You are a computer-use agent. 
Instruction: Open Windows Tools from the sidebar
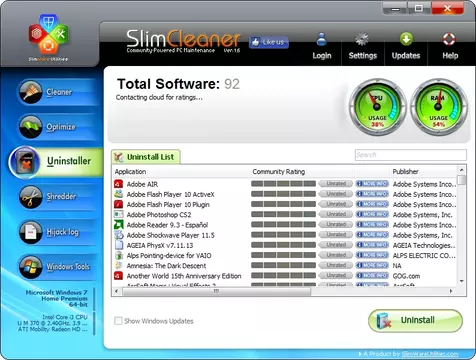(x=57, y=267)
